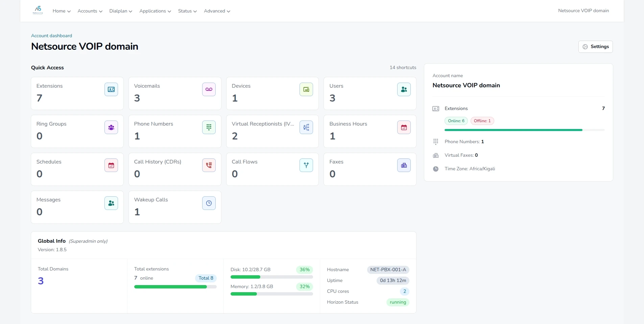This screenshot has width=644, height=324.
Task: Click the Memory: 1.2/3.8 GB label
Action: (252, 286)
